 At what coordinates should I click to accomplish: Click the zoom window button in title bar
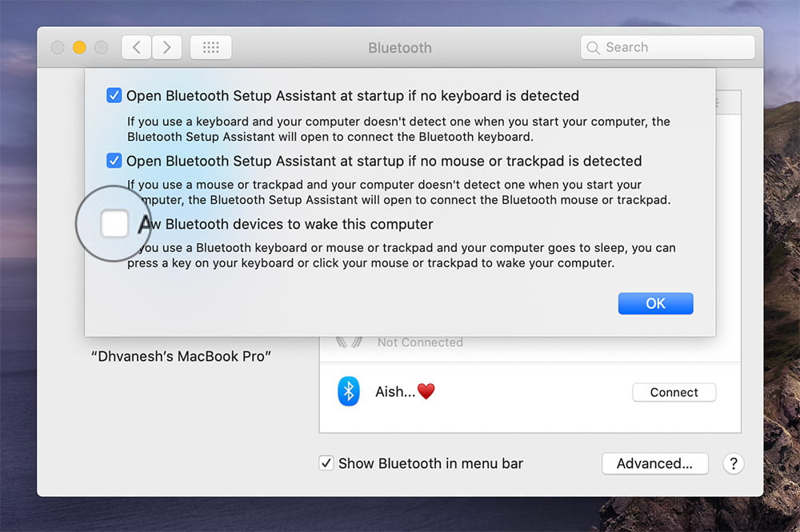pyautogui.click(x=101, y=48)
